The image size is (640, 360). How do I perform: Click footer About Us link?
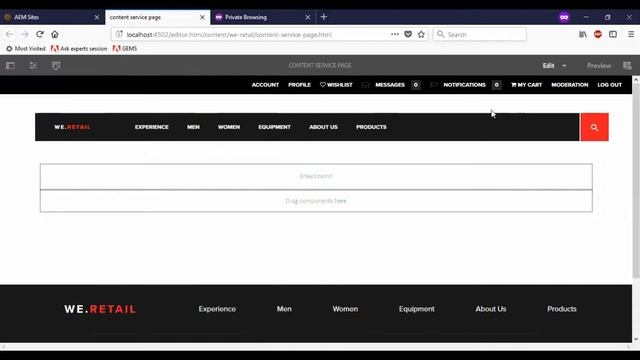491,309
